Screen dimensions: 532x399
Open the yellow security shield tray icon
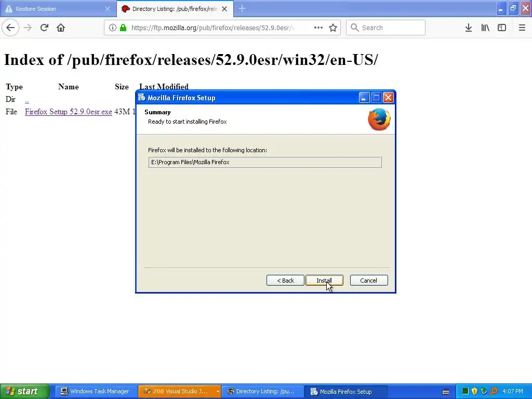click(x=475, y=391)
